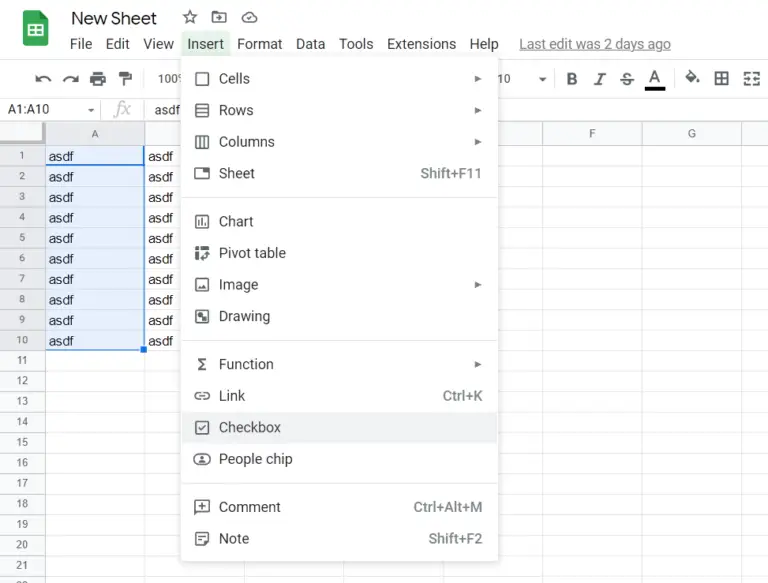Open the zoom level dropdown
The height and width of the screenshot is (583, 768).
[169, 79]
